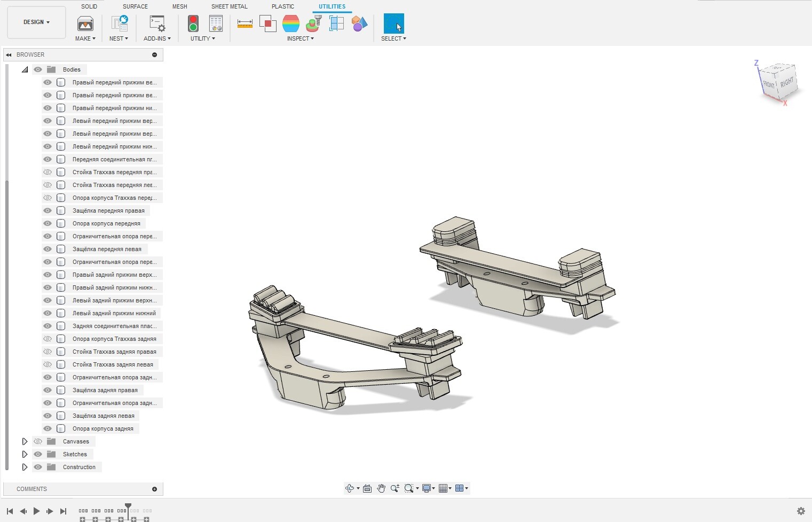
Task: Switch to the PLASTIC tab
Action: [283, 6]
